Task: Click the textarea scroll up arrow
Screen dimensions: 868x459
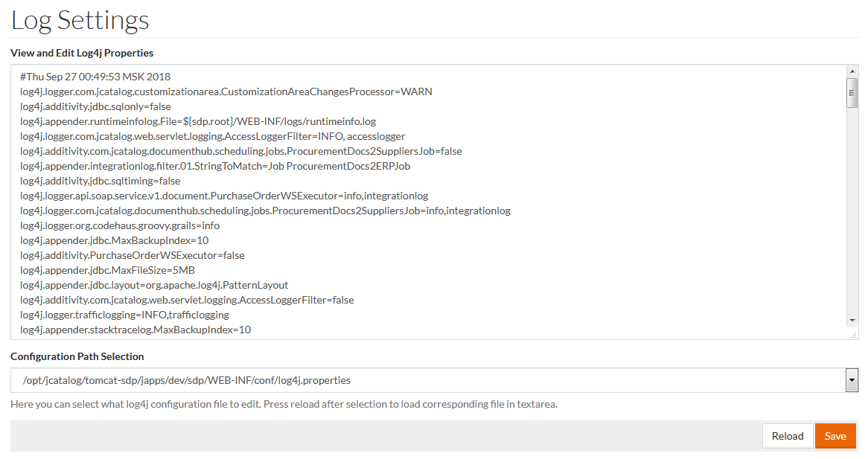Action: [852, 71]
